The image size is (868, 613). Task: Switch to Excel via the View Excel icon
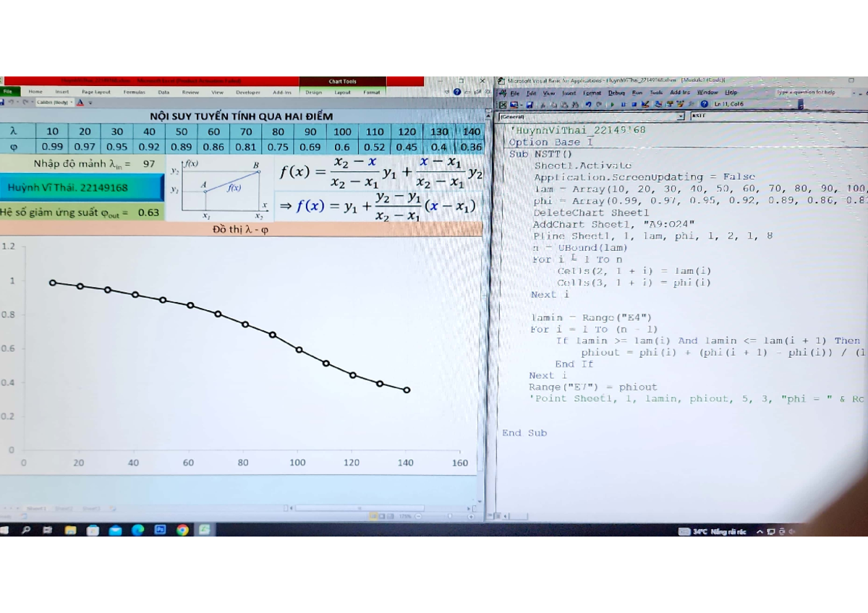click(503, 105)
